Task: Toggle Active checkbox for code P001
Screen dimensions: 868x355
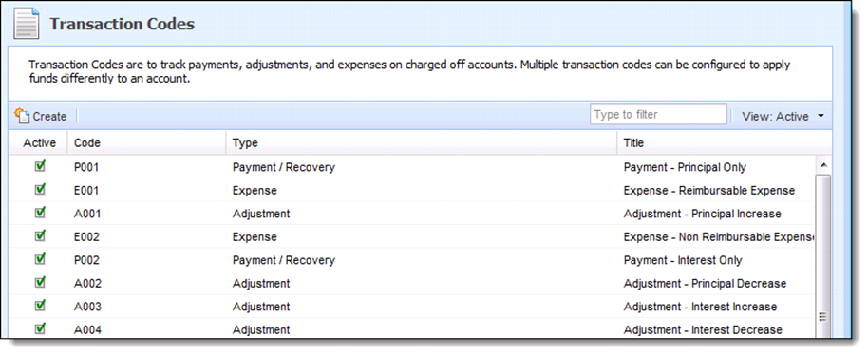Action: (x=40, y=166)
